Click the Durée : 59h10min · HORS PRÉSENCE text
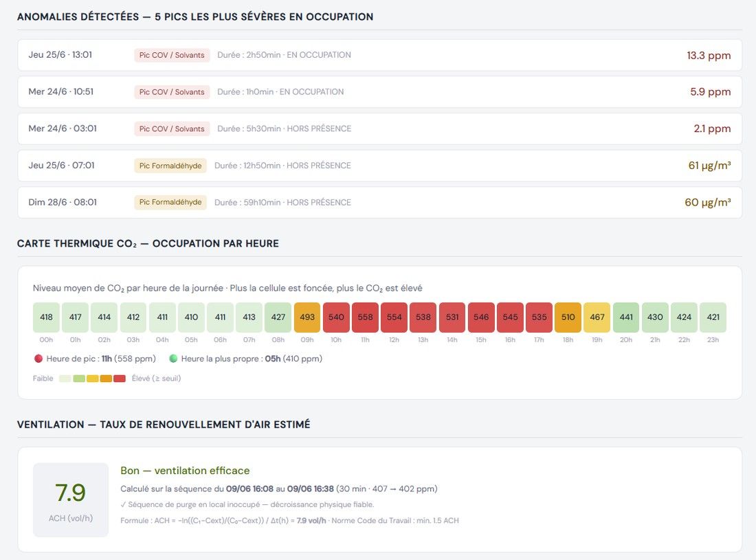Screen dimensions: 756x560 pyautogui.click(x=282, y=203)
